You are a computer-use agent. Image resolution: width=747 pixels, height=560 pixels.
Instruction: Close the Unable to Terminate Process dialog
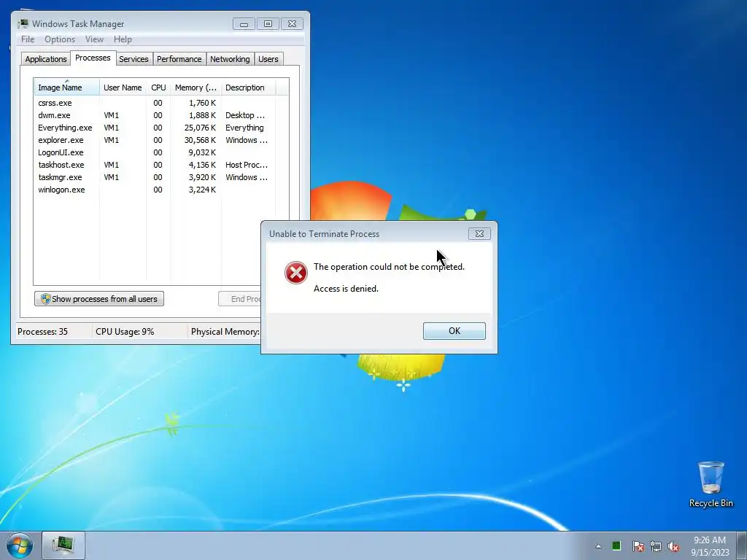point(479,234)
